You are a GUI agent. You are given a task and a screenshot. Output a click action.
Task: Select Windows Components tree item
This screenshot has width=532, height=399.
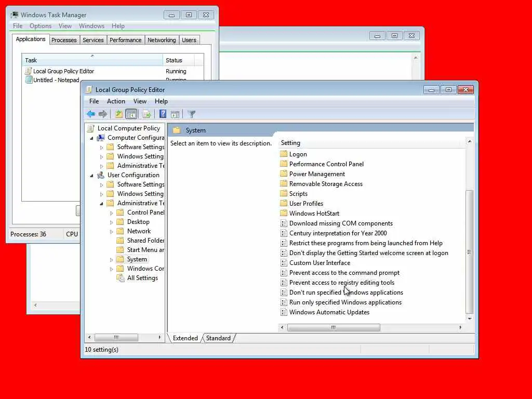pyautogui.click(x=145, y=269)
